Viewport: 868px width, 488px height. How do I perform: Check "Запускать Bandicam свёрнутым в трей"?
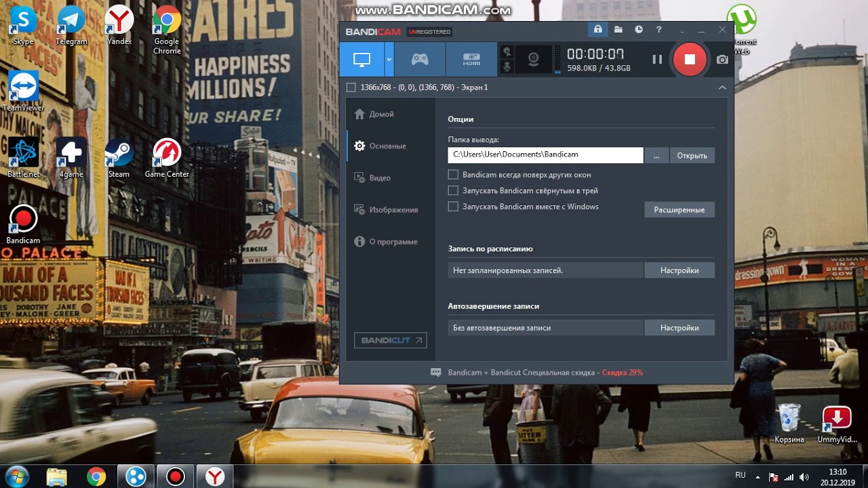pos(453,190)
